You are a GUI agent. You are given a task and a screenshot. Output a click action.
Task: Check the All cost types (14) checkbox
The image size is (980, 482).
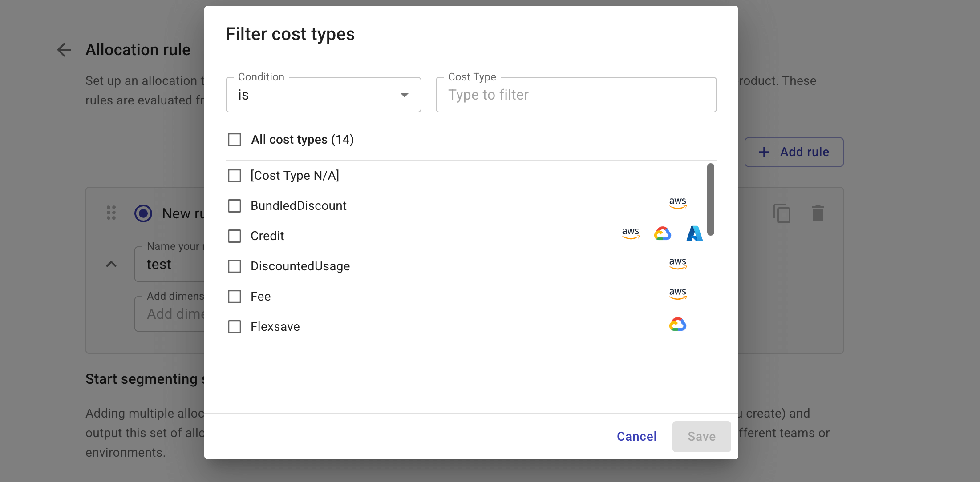pos(235,140)
